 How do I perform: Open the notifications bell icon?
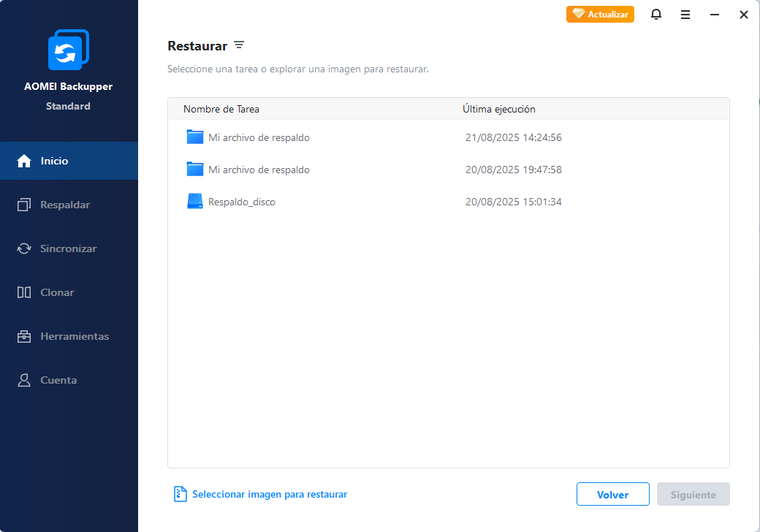[656, 15]
